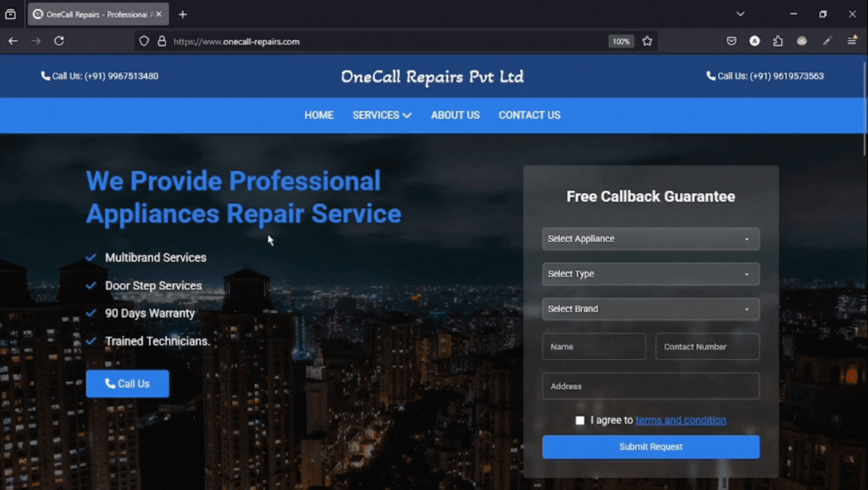Open the browser application menu icon
The width and height of the screenshot is (868, 490).
[x=852, y=41]
